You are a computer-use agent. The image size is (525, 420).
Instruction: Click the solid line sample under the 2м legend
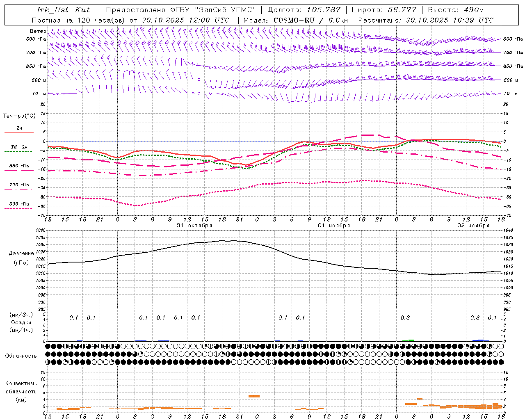[19, 133]
